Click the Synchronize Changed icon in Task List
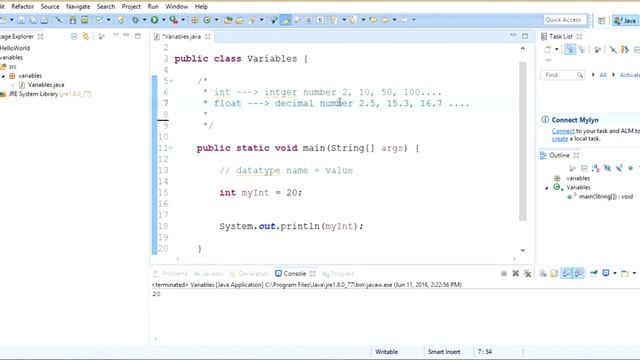Screen dimensions: 640x360 tap(624, 49)
